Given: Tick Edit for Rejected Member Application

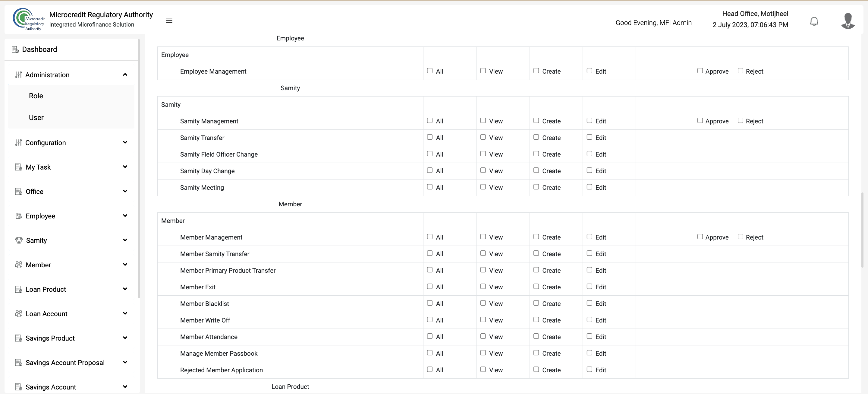Looking at the screenshot, I should tap(589, 369).
